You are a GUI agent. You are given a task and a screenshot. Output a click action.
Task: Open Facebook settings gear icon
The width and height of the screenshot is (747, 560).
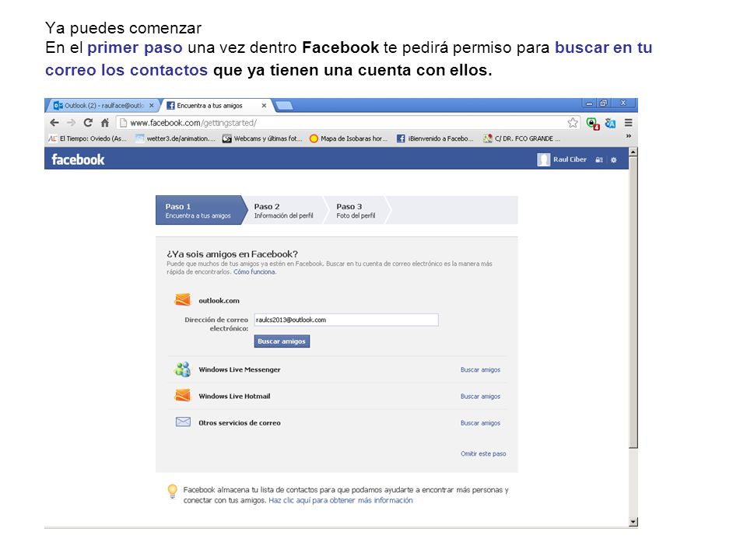pos(614,160)
